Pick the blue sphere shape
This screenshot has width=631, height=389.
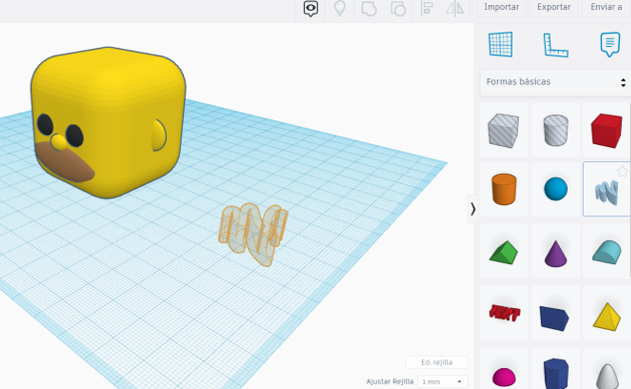(x=556, y=189)
